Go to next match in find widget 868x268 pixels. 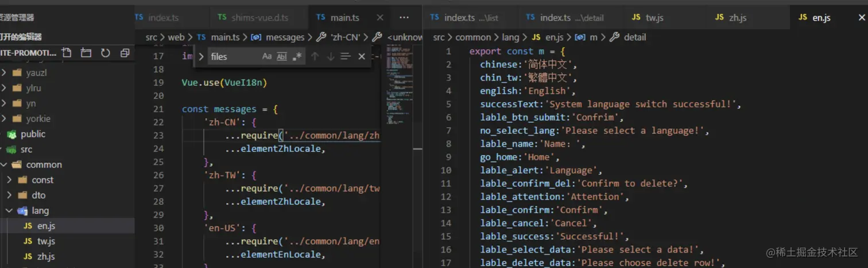pyautogui.click(x=330, y=56)
